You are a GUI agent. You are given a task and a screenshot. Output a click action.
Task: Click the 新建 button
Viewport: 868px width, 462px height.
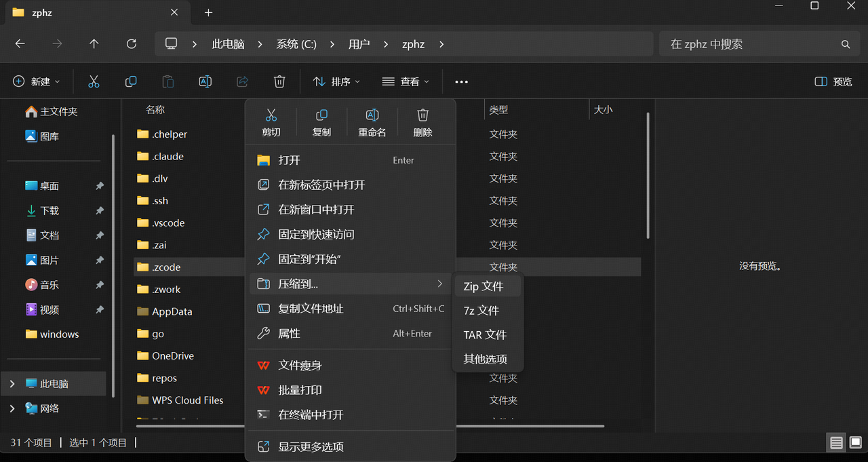click(37, 81)
